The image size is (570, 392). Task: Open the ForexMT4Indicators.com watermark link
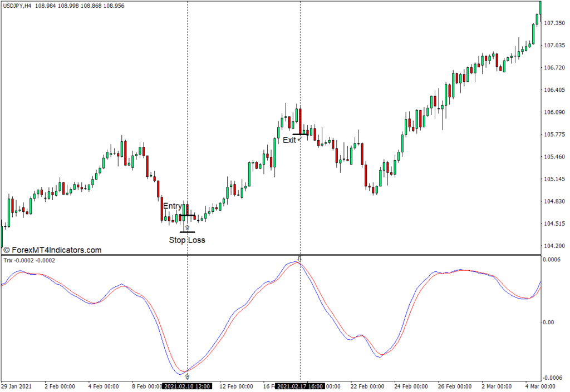coord(52,250)
